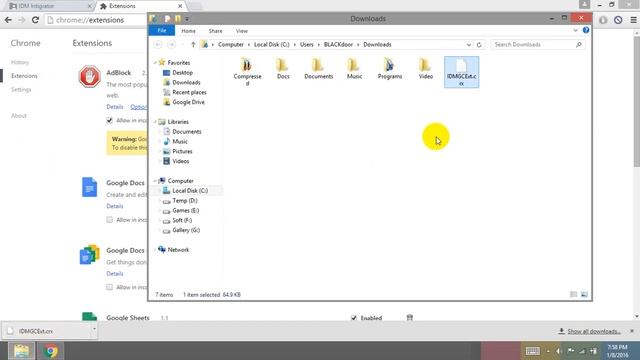This screenshot has height=360, width=640.
Task: Uncheck Google Sheets Enabled checkbox
Action: pyautogui.click(x=354, y=318)
